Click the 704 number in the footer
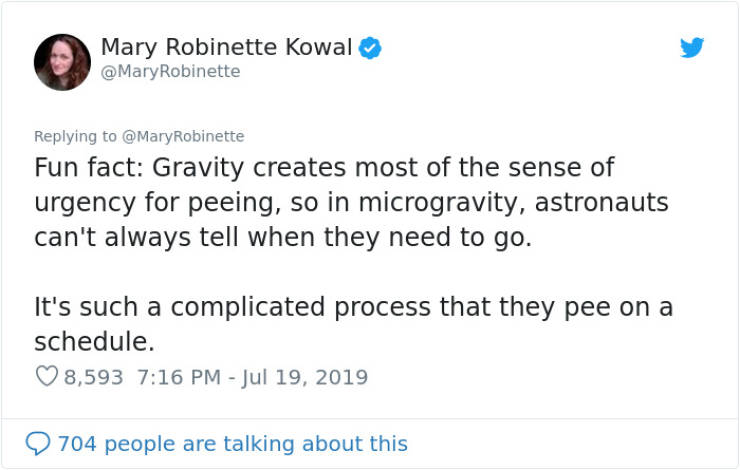740x470 pixels. (x=77, y=444)
